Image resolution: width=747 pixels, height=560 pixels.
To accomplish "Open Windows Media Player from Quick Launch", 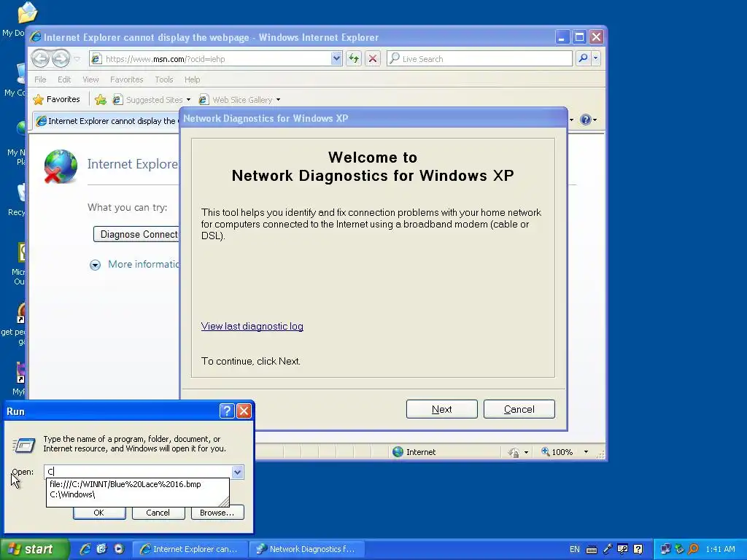I will click(119, 549).
